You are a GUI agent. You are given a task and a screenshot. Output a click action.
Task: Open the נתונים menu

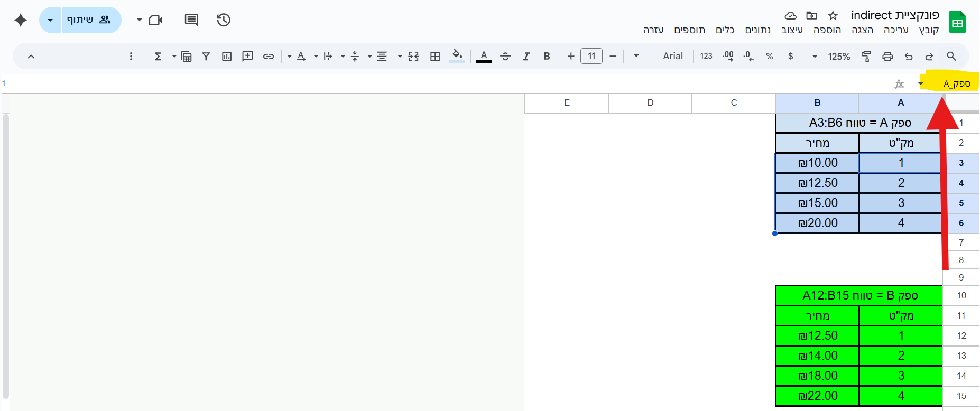[x=758, y=30]
